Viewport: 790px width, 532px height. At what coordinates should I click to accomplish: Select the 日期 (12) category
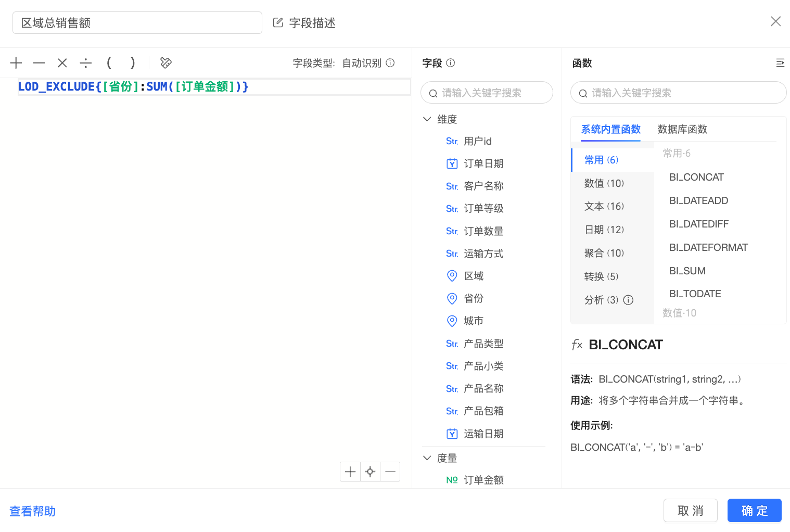coord(613,230)
